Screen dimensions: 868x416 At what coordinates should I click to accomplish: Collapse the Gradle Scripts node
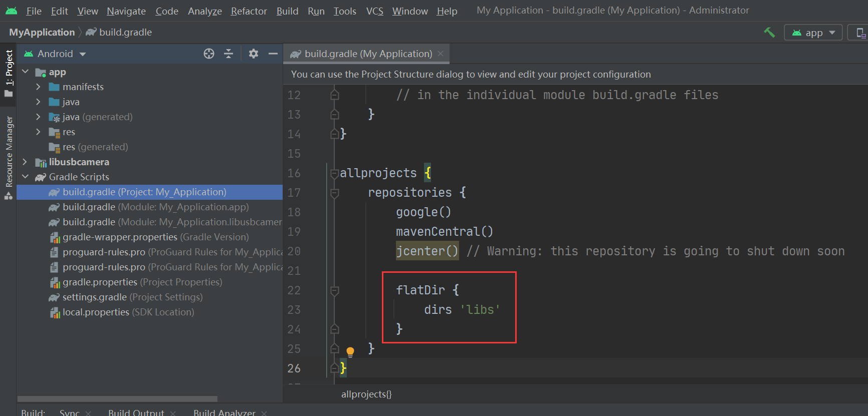26,177
